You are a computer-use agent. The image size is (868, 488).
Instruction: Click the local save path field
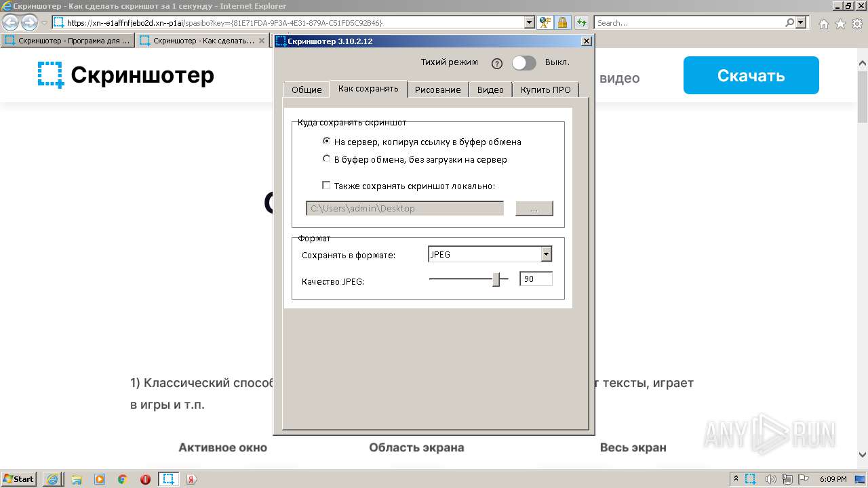[405, 208]
